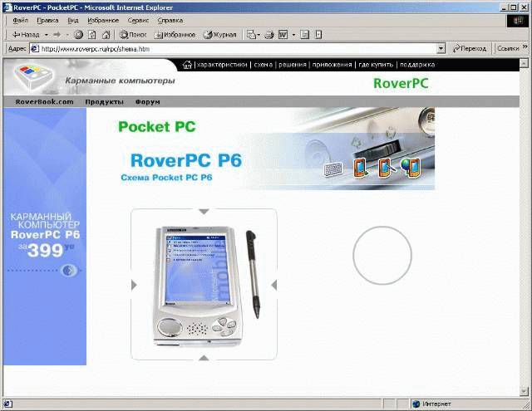
Task: Click the Схема Pocket PC P6 subtitle
Action: pyautogui.click(x=166, y=178)
